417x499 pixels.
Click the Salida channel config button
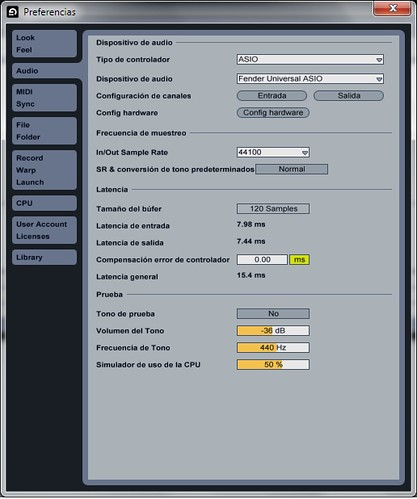[349, 96]
